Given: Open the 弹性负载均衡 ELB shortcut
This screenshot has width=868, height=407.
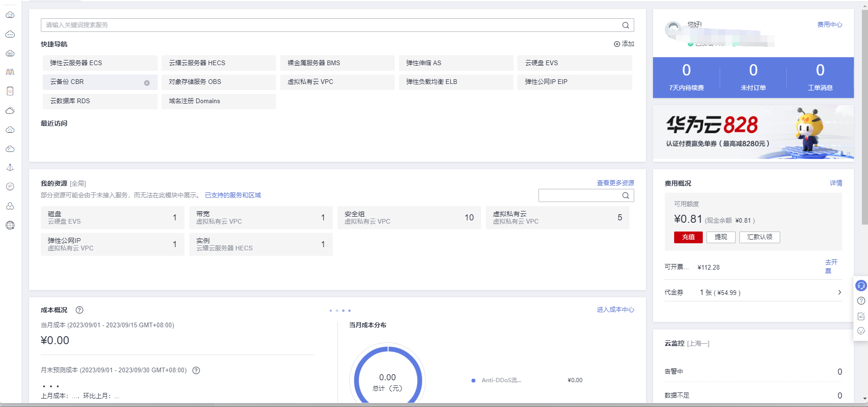Looking at the screenshot, I should [x=456, y=82].
